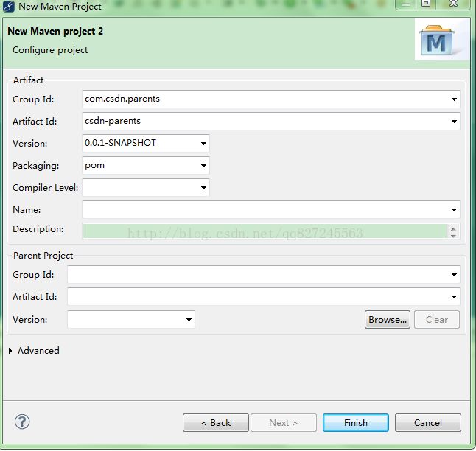
Task: Click the Browse... button for parent project
Action: click(x=388, y=320)
